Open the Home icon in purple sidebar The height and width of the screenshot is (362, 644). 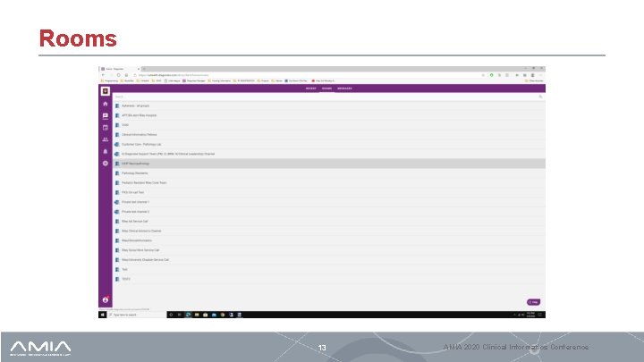[106, 104]
